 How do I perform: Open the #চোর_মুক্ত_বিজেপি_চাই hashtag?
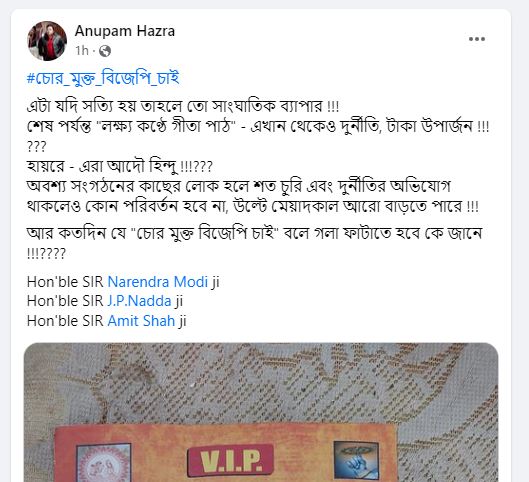pyautogui.click(x=103, y=78)
